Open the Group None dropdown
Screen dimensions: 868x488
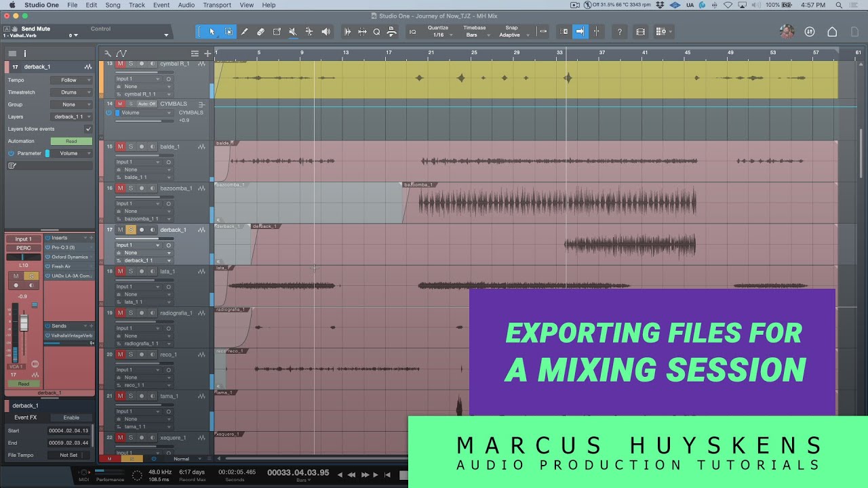point(71,104)
